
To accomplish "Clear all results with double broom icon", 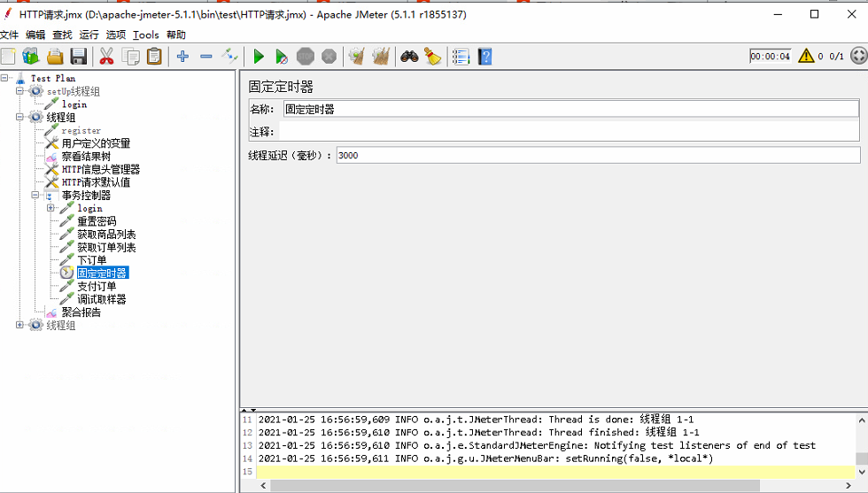I will pos(381,57).
